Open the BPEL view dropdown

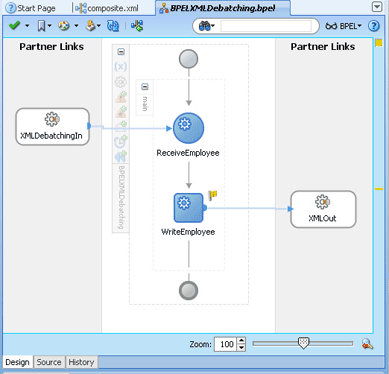pos(344,26)
